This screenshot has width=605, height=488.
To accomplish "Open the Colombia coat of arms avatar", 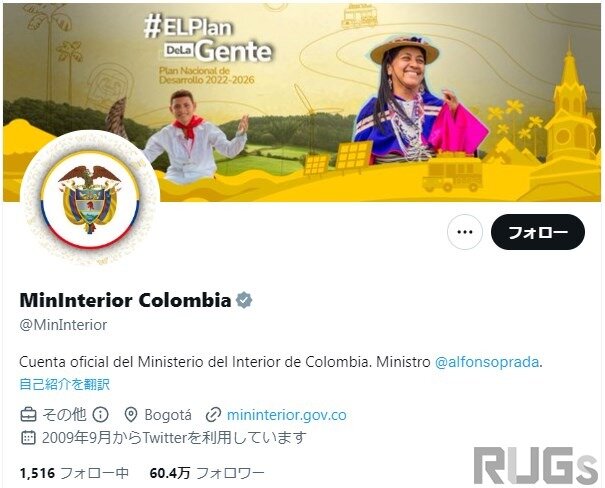I will (x=90, y=199).
